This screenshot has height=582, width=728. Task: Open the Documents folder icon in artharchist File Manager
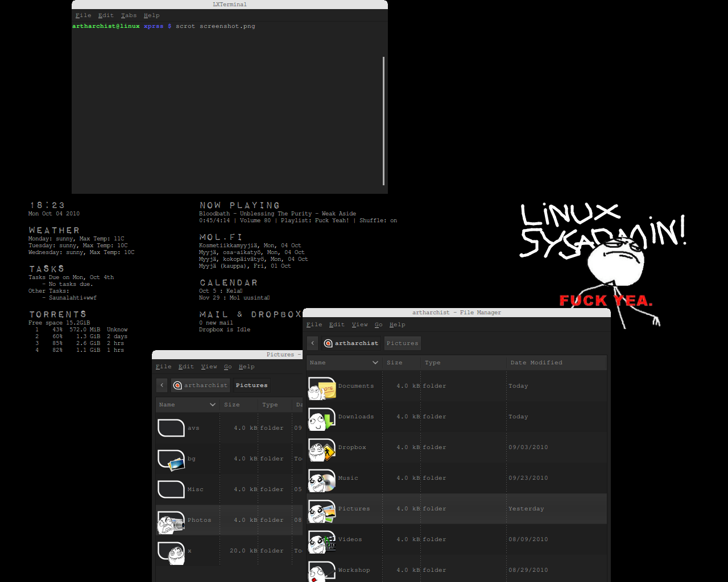point(322,388)
